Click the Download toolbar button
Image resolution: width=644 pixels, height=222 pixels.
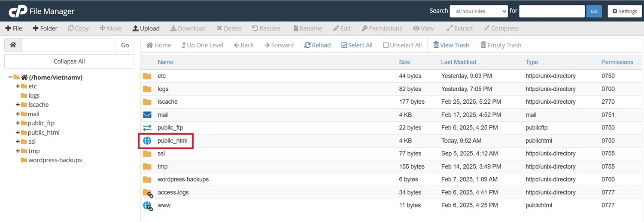pos(188,28)
